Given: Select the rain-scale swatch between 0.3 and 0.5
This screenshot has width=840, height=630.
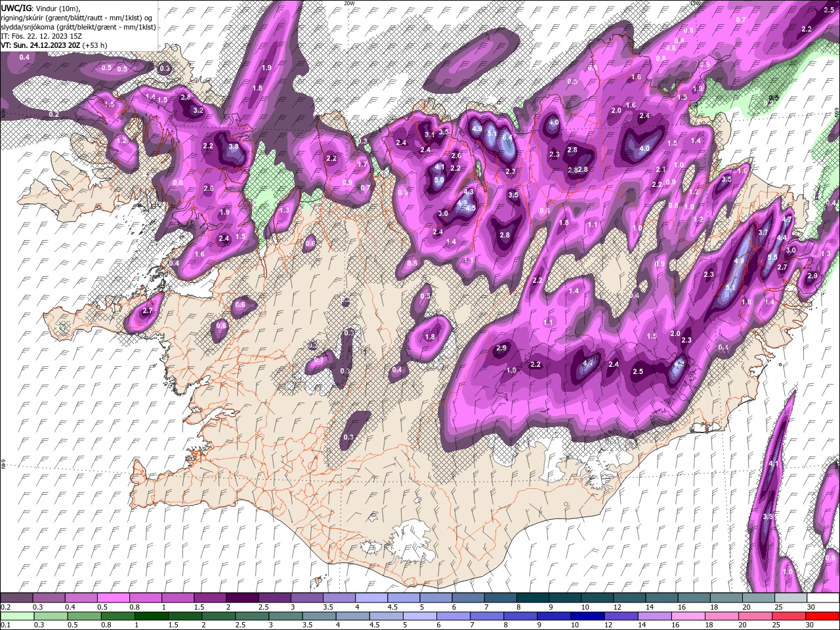Looking at the screenshot, I should point(50,616).
